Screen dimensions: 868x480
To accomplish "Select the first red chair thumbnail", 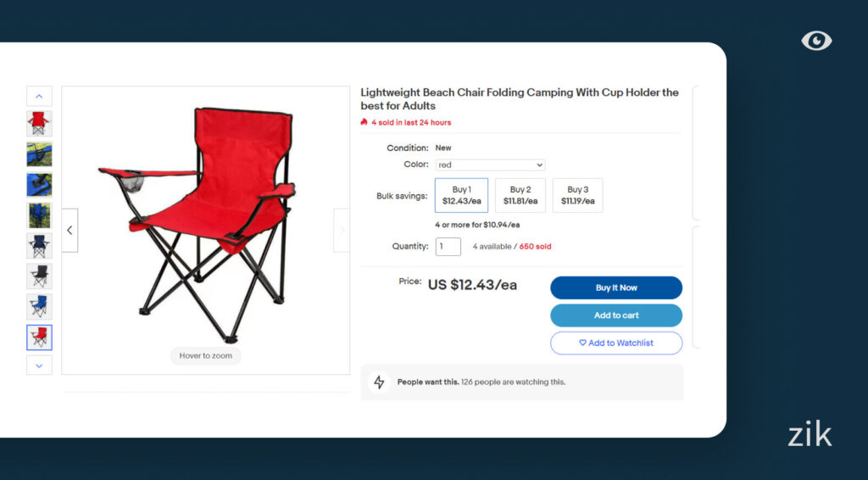I will [x=39, y=124].
